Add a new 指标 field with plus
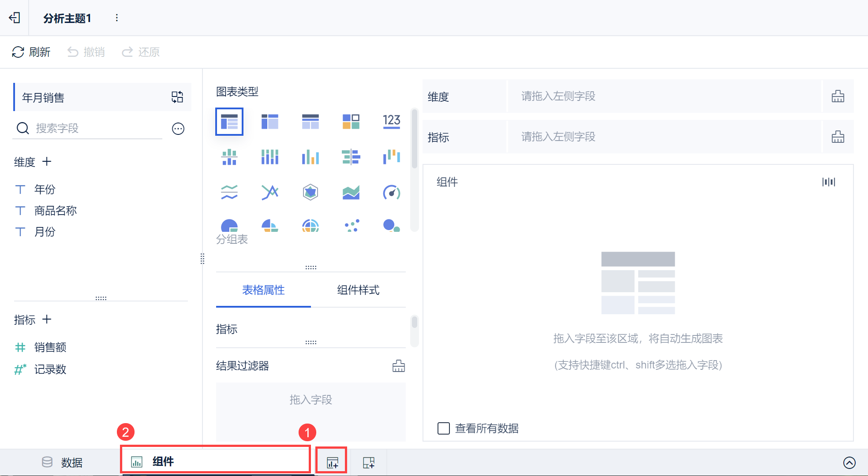 pos(47,320)
